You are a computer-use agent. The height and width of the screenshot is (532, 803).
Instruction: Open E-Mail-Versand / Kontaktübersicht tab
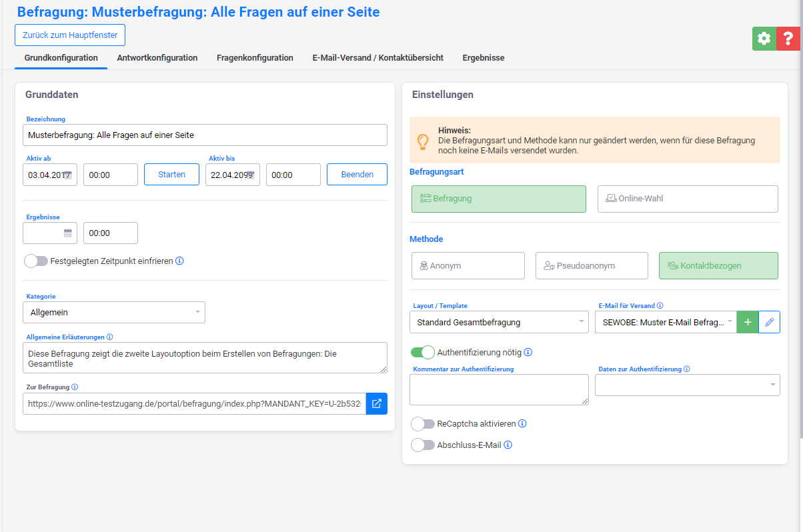click(378, 58)
